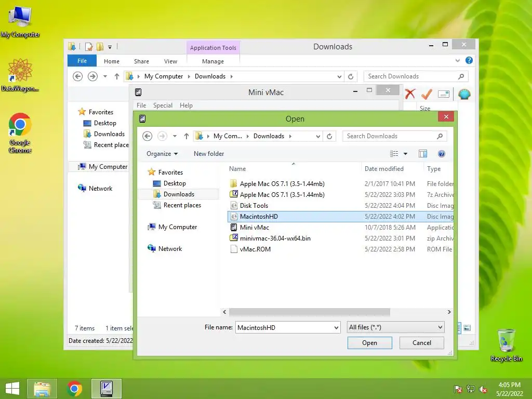Switch to Mini vMac in the taskbar
Image resolution: width=532 pixels, height=399 pixels.
107,389
